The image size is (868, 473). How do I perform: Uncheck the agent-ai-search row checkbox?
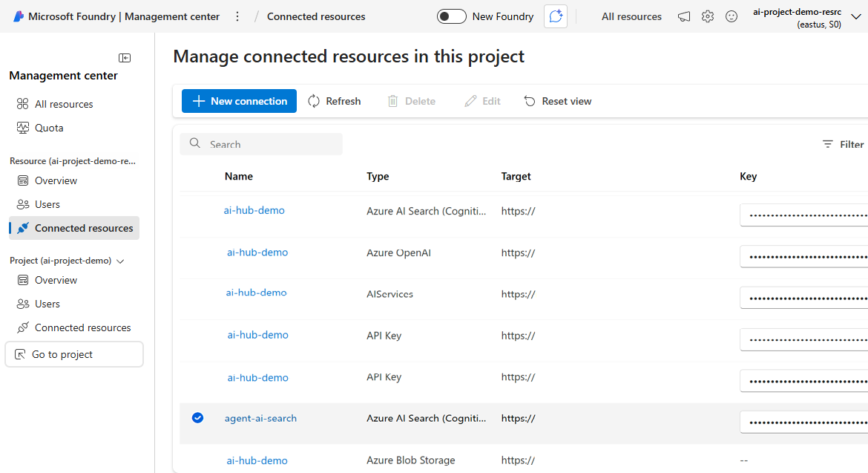click(x=197, y=417)
